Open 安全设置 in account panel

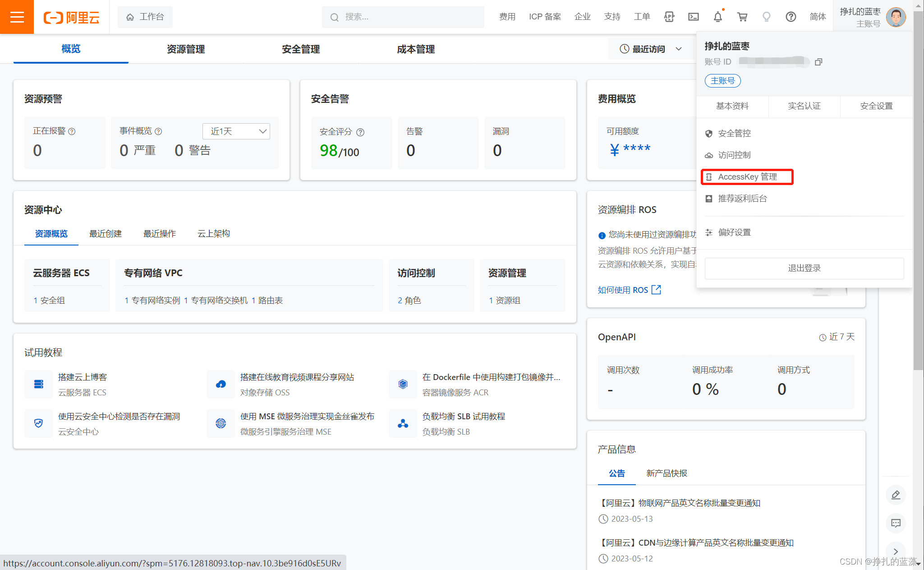click(877, 106)
